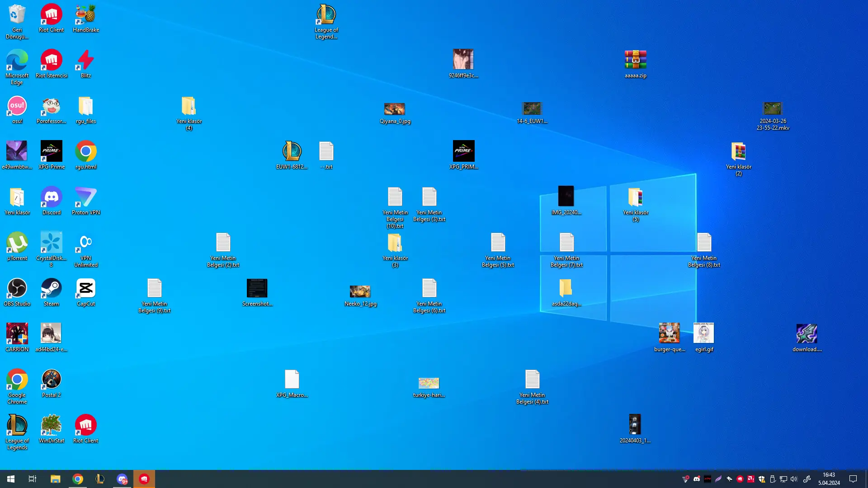Select the asda22daq folder

[566, 292]
